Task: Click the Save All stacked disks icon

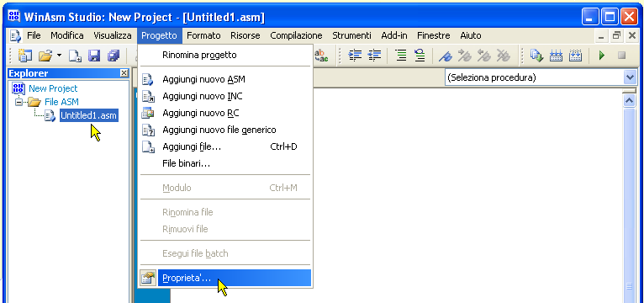Action: point(113,55)
